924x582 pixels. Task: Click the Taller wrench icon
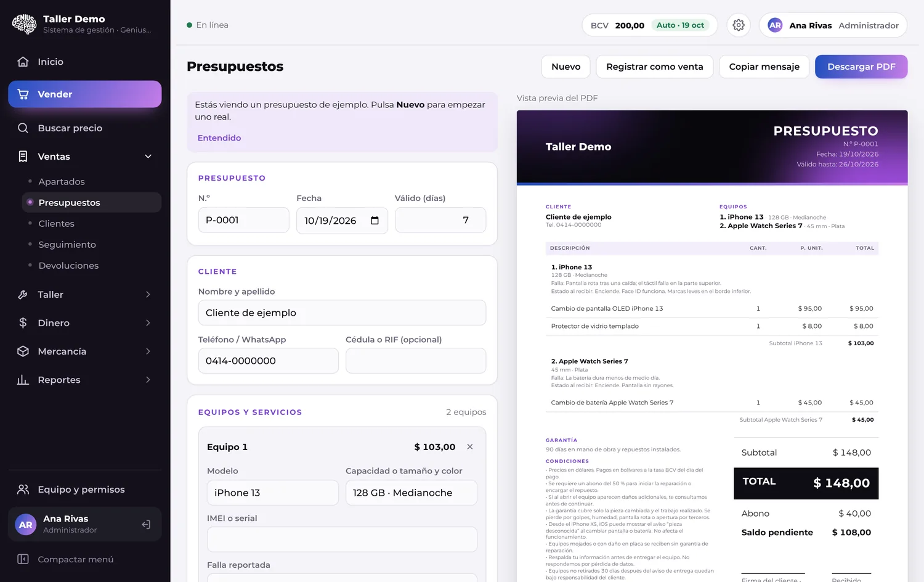click(x=23, y=295)
